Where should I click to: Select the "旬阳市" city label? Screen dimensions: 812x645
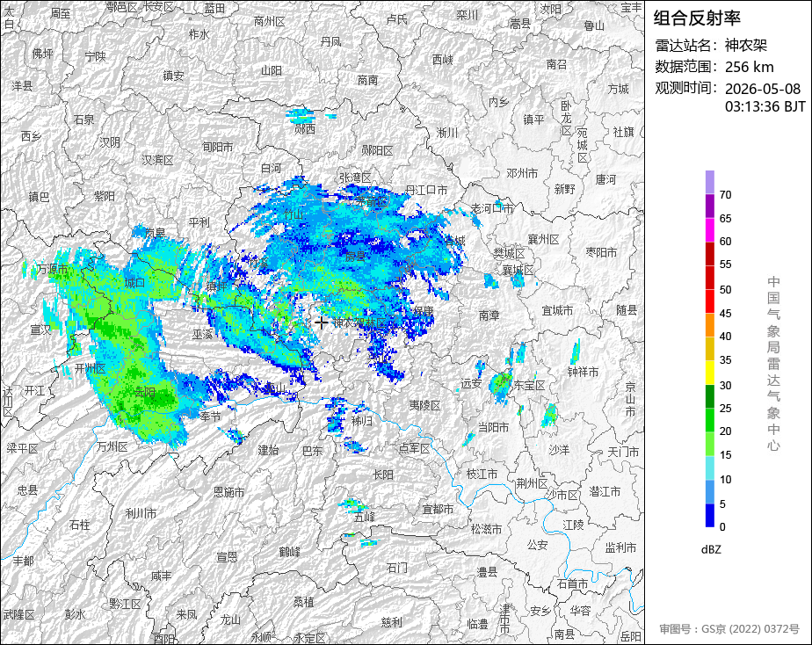(218, 147)
